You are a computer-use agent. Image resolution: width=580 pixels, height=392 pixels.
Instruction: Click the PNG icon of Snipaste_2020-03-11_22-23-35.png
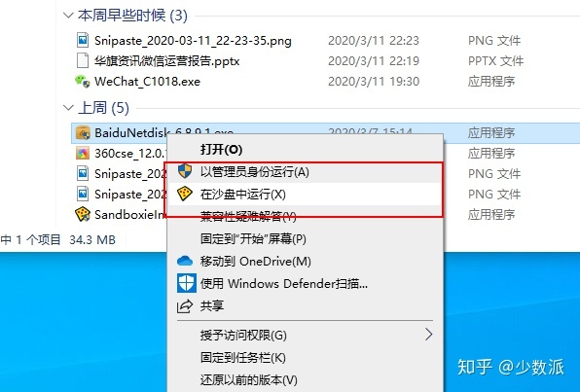(x=83, y=40)
